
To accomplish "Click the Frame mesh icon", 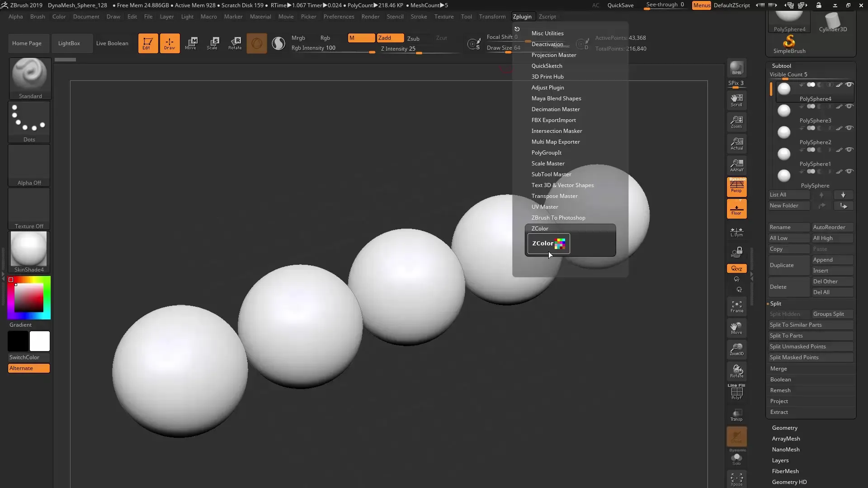I will pyautogui.click(x=736, y=307).
